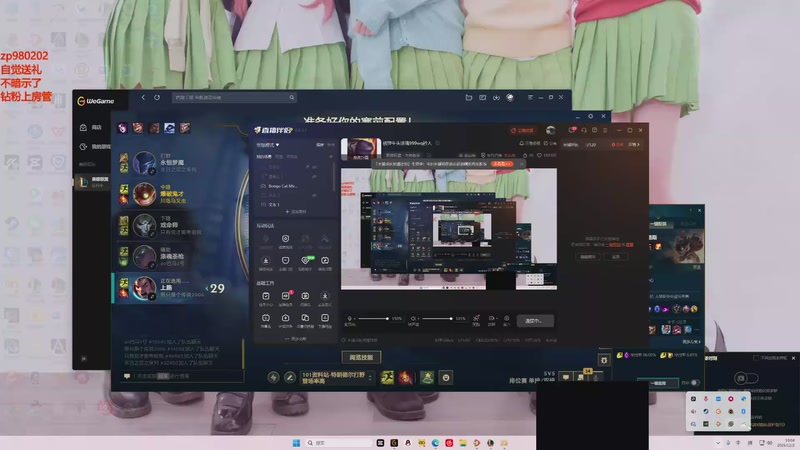Open Steam from the system tray popup

(706, 411)
